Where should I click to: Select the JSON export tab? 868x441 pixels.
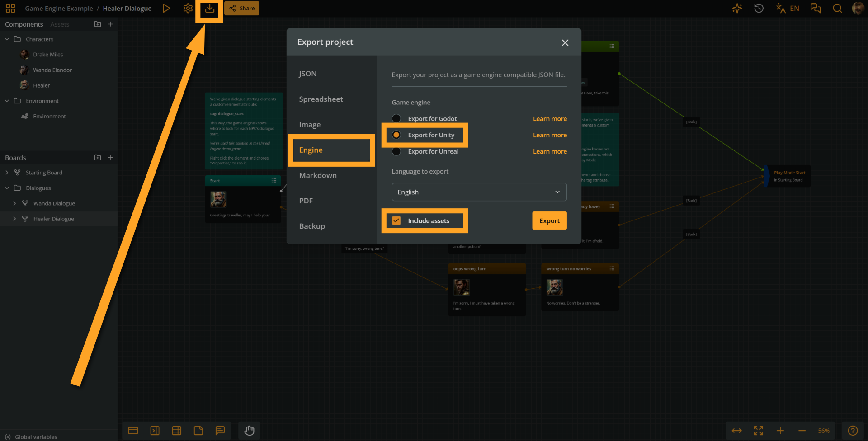(308, 74)
